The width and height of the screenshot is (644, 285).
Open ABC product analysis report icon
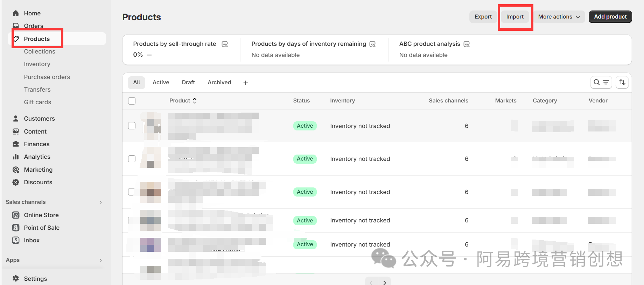tap(467, 44)
